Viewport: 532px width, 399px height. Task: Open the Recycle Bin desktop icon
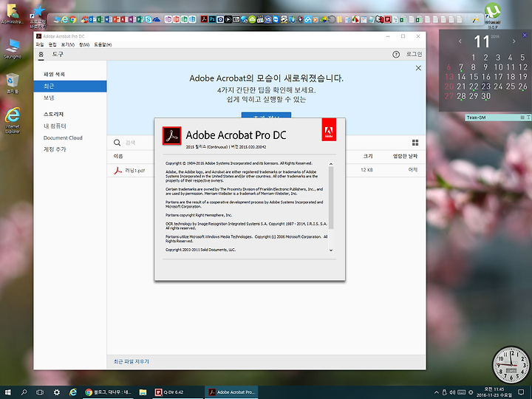pos(13,83)
